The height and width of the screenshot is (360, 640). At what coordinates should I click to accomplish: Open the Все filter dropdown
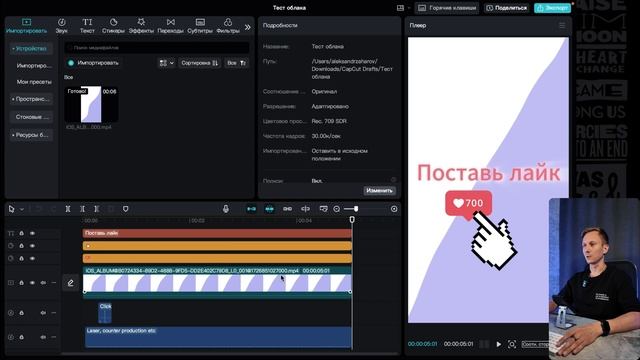(236, 63)
